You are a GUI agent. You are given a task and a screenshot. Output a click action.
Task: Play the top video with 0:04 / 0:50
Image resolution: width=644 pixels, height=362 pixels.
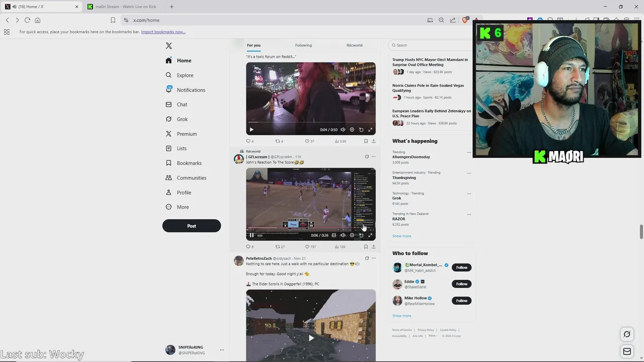(x=252, y=130)
